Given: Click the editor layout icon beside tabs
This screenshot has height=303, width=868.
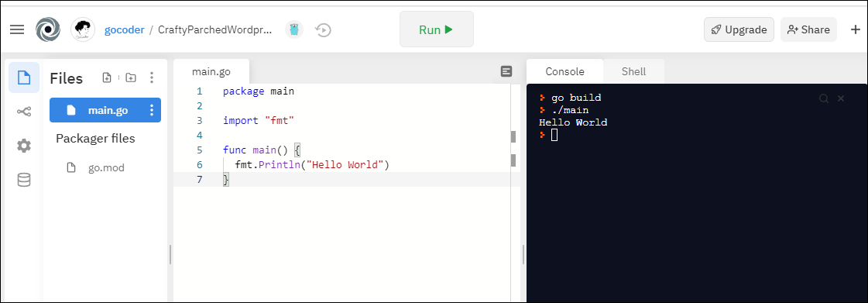Looking at the screenshot, I should (x=506, y=71).
